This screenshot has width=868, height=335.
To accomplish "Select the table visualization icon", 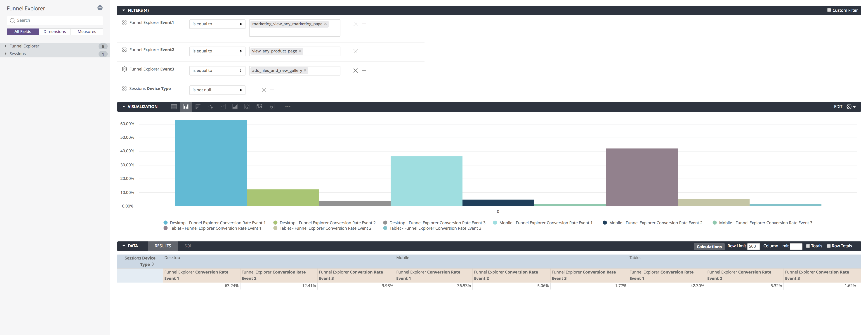I will pyautogui.click(x=174, y=107).
